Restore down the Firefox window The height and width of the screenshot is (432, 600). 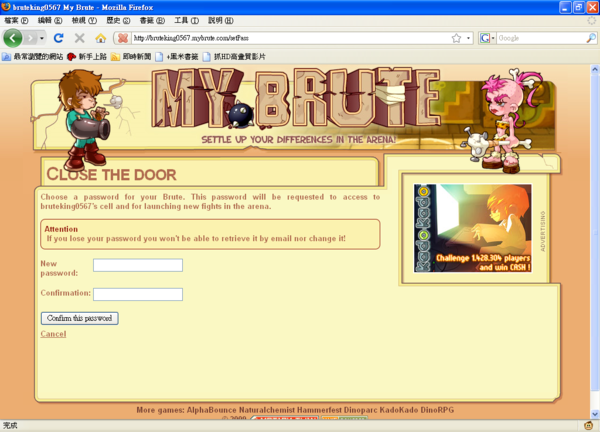tap(579, 7)
